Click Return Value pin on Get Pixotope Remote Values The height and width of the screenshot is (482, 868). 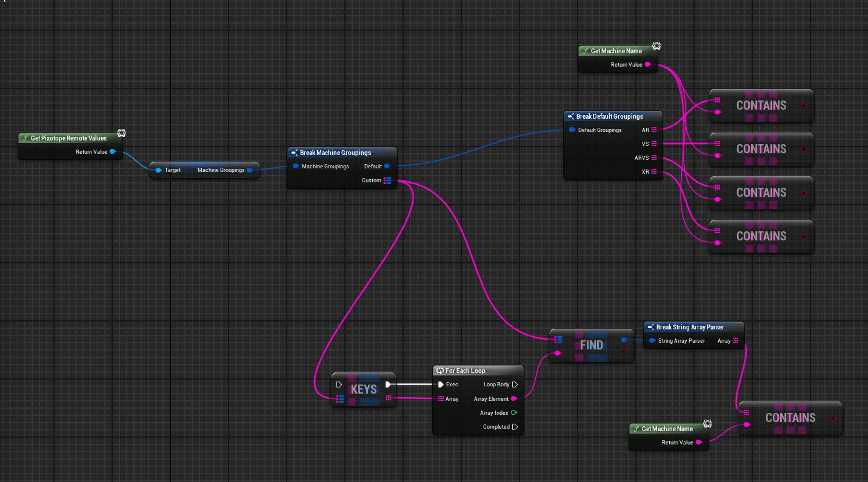coord(113,152)
